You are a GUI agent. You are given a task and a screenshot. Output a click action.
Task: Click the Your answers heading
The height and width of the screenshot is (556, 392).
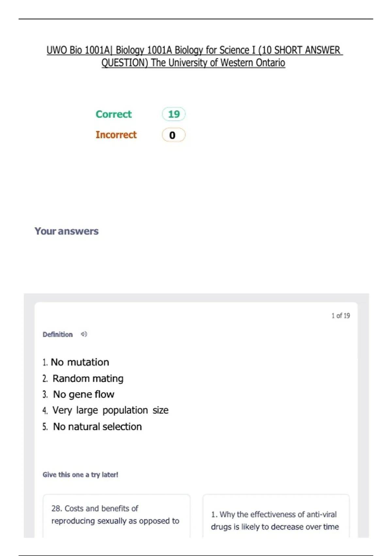point(67,231)
